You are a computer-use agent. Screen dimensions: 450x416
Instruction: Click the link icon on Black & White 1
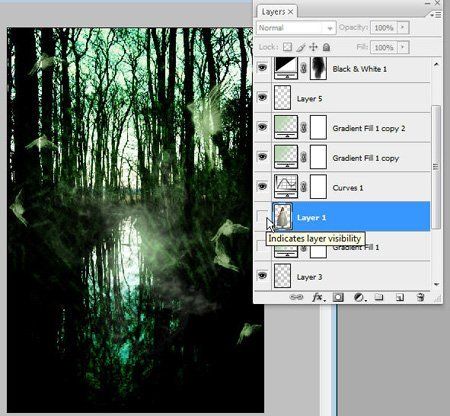pos(303,69)
